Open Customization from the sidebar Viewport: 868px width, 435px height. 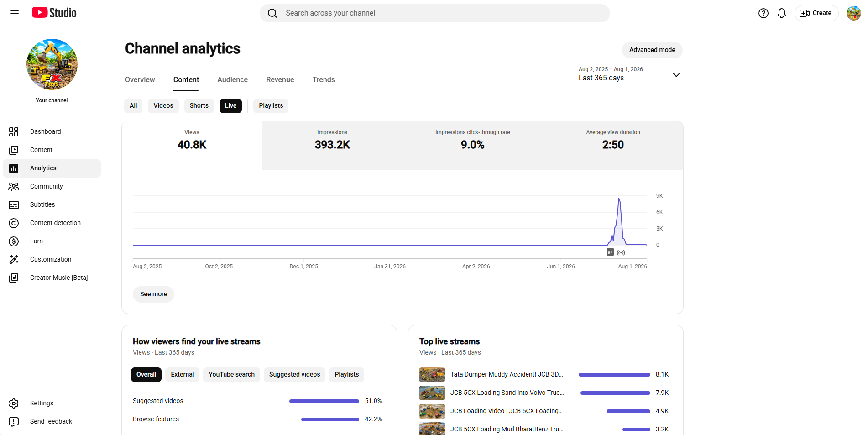pos(52,260)
